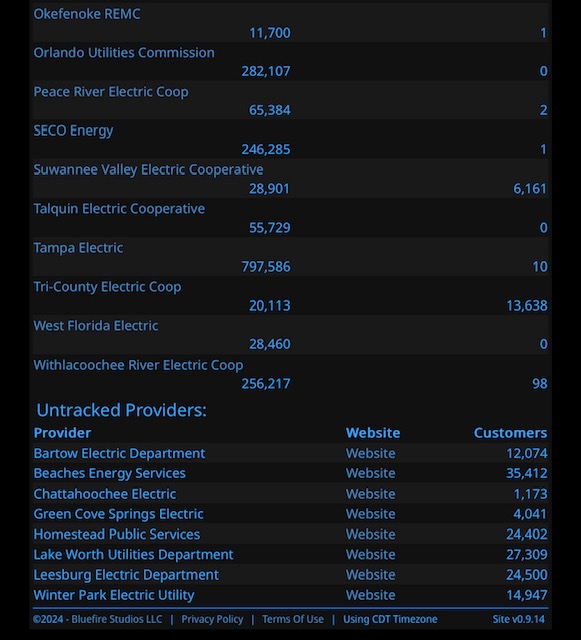Screen dimensions: 581x640
Task: Open Tri-County Electric Coop link
Action: [x=107, y=287]
